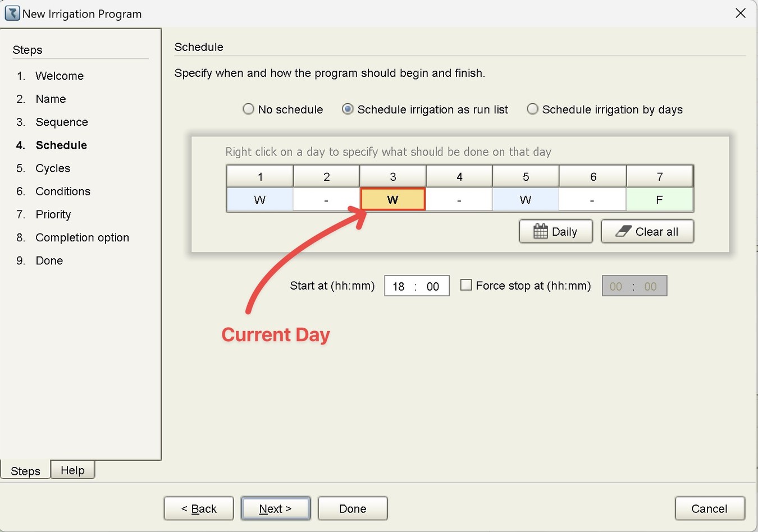Close the New Irrigation Program dialog

(x=741, y=13)
